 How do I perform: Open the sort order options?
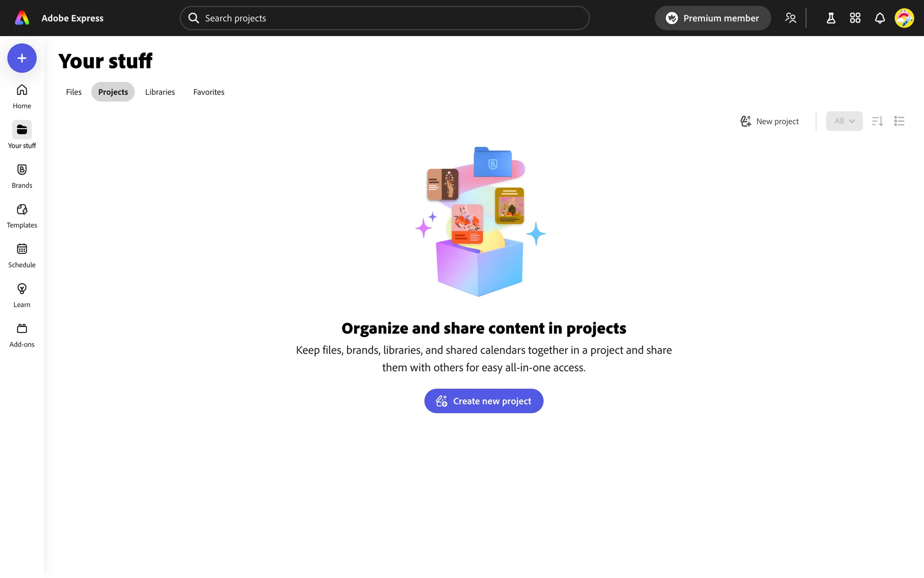[877, 121]
